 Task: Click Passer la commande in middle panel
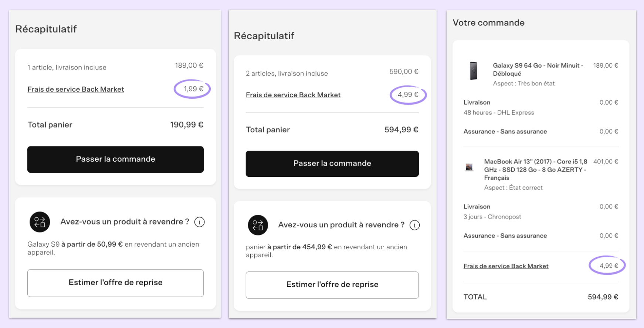click(x=332, y=163)
